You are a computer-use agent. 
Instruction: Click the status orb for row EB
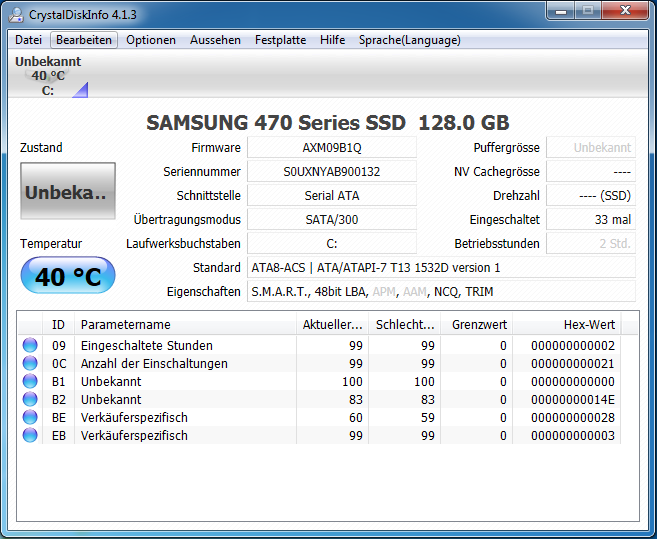click(30, 435)
